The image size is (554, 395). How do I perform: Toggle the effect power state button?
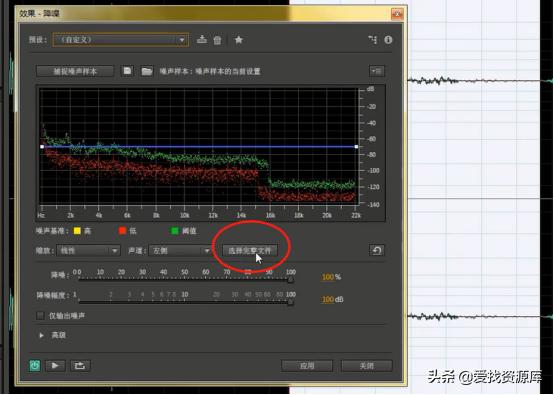point(35,365)
